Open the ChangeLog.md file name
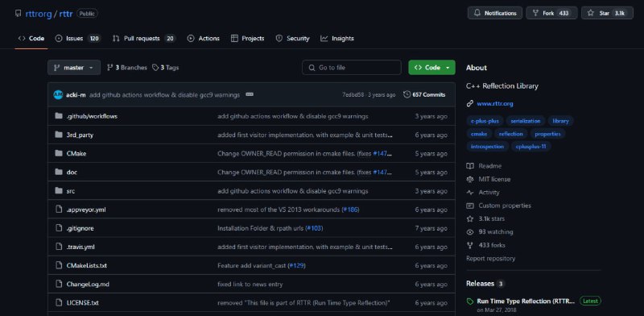Image resolution: width=644 pixels, height=316 pixels. pos(88,285)
